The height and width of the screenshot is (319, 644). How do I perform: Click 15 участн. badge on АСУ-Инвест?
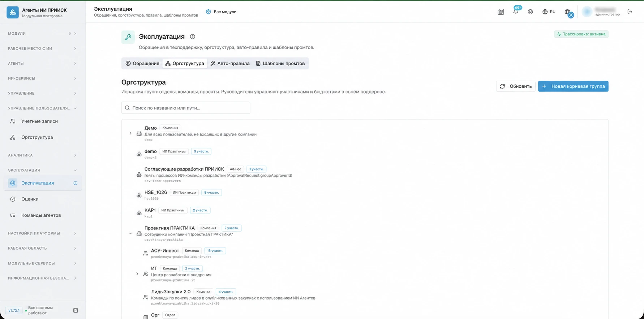tap(215, 251)
